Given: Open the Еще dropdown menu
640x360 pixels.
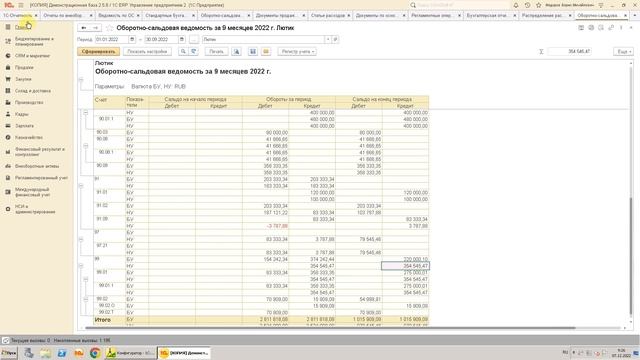Looking at the screenshot, I should 623,51.
